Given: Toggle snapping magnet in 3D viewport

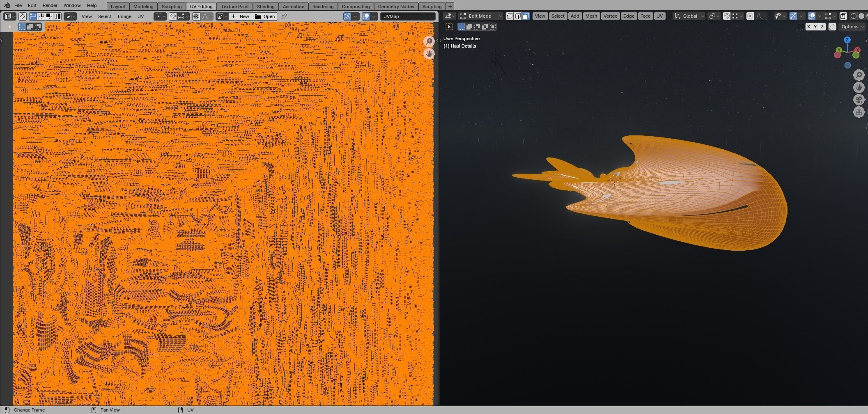Looking at the screenshot, I should click(727, 16).
